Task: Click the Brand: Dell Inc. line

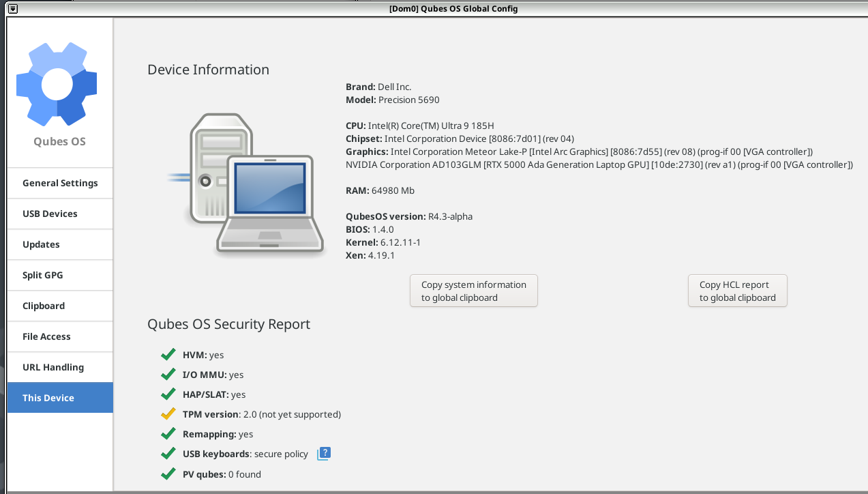Action: [x=378, y=87]
